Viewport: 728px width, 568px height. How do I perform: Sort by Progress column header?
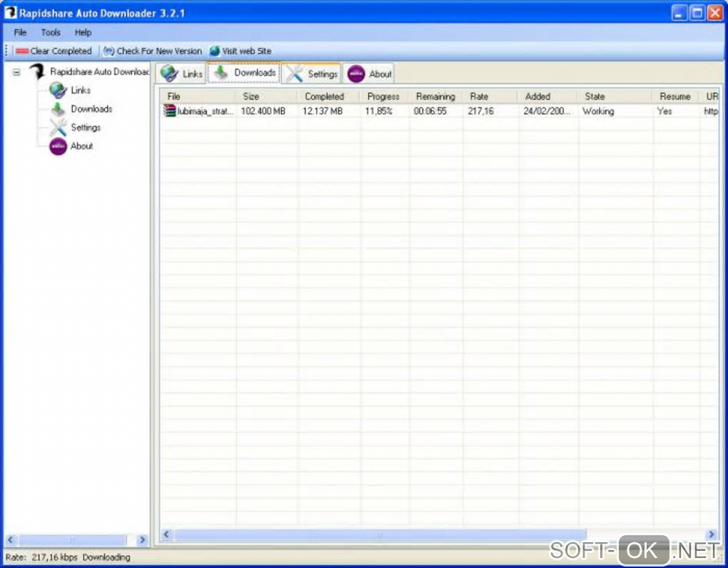(x=385, y=96)
